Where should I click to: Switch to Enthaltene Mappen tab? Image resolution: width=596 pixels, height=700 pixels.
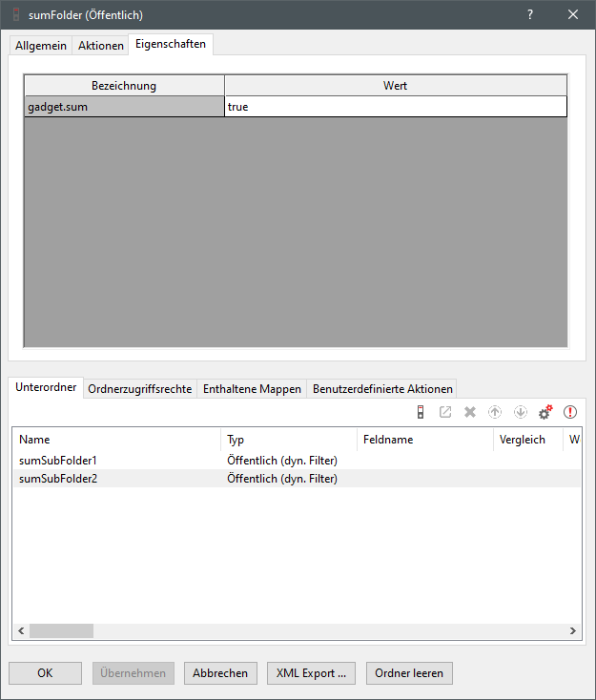click(252, 389)
